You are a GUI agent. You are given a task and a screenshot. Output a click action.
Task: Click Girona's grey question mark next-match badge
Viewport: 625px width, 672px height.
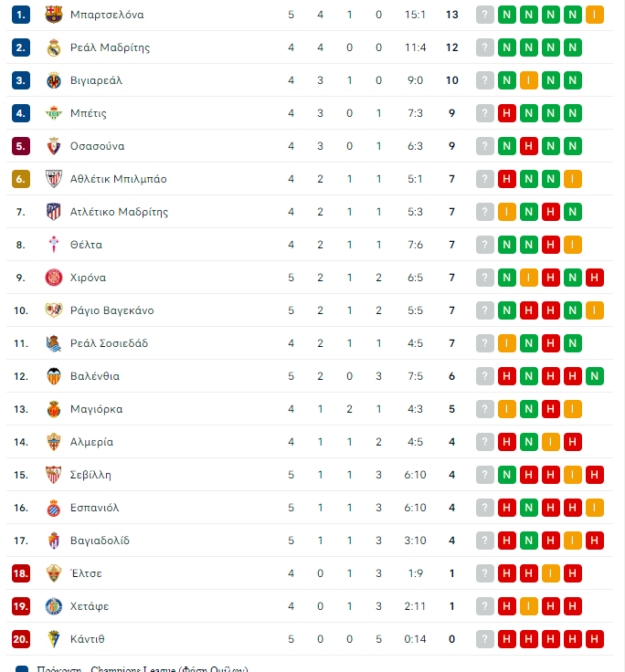pyautogui.click(x=484, y=278)
